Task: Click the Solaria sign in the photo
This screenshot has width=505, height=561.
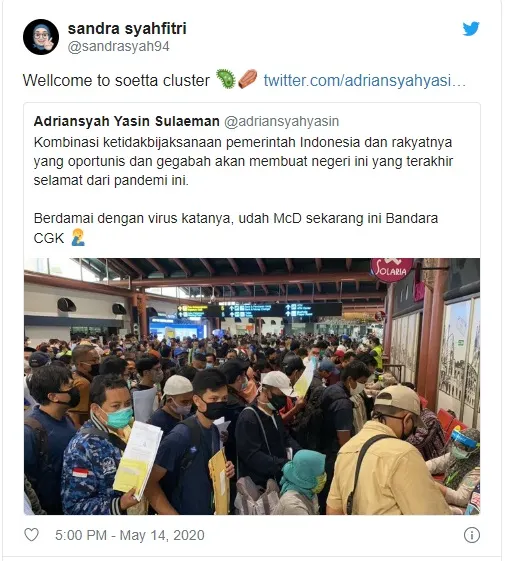Action: pyautogui.click(x=391, y=269)
